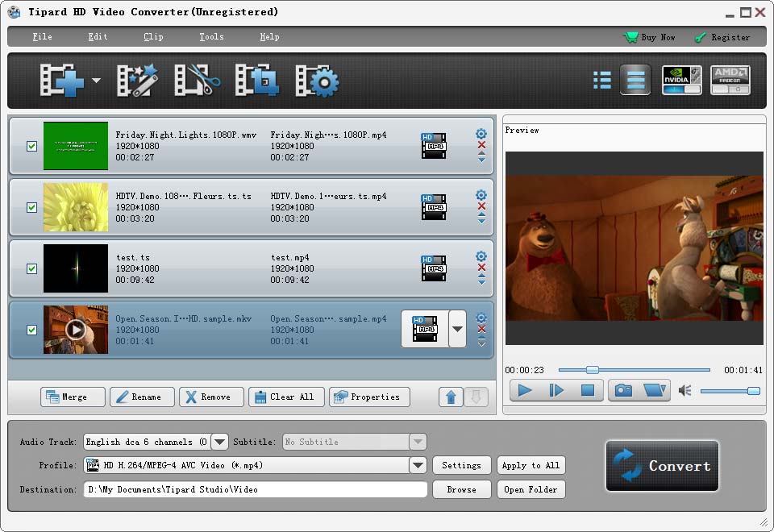
Task: Open the Clip menu
Action: coord(153,37)
